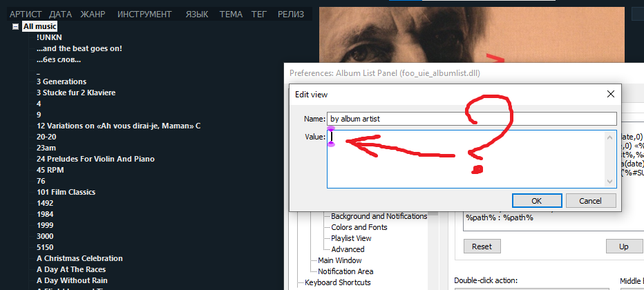The height and width of the screenshot is (290, 644).
Task: Switch to the ТЕГ tab
Action: (259, 14)
